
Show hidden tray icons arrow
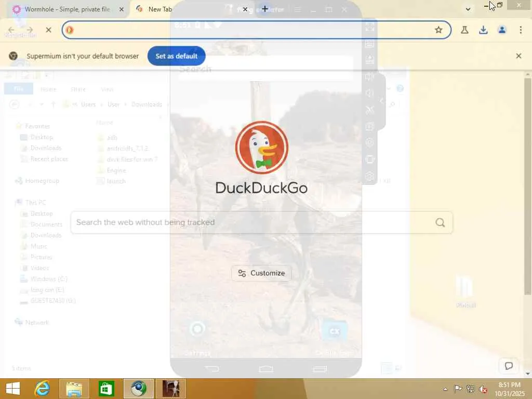point(445,389)
